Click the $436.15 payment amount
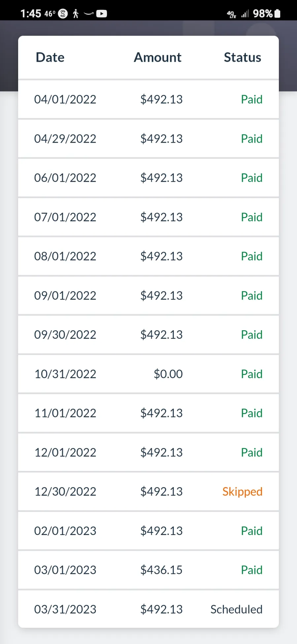 [x=161, y=570]
